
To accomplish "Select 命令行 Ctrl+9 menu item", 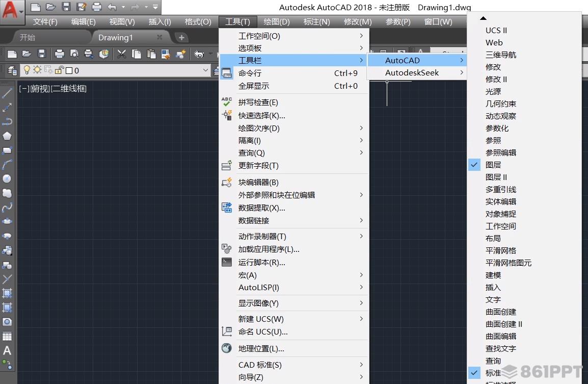I will click(x=294, y=73).
